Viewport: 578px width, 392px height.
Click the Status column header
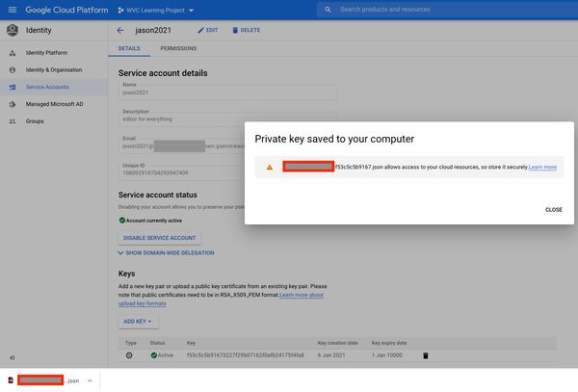(x=157, y=343)
